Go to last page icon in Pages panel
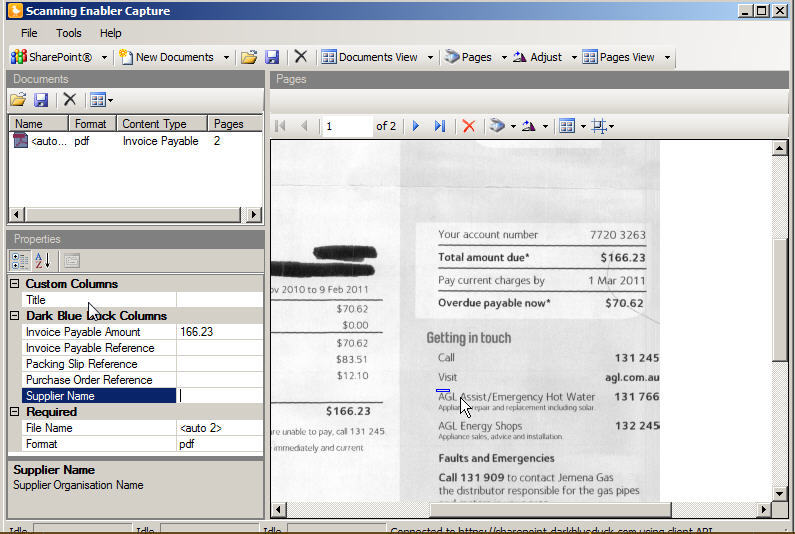The image size is (795, 534). coord(440,126)
